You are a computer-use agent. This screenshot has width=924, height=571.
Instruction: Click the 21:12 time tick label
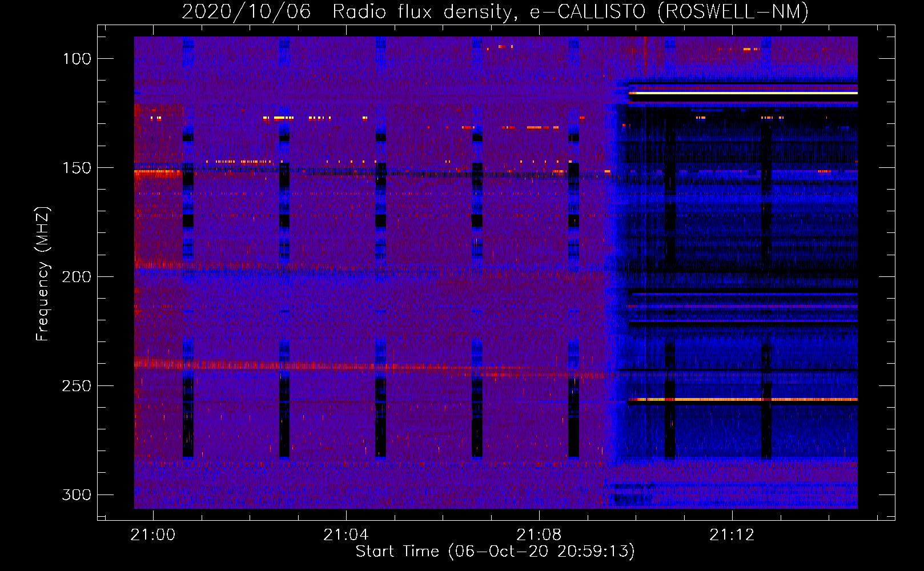(732, 535)
